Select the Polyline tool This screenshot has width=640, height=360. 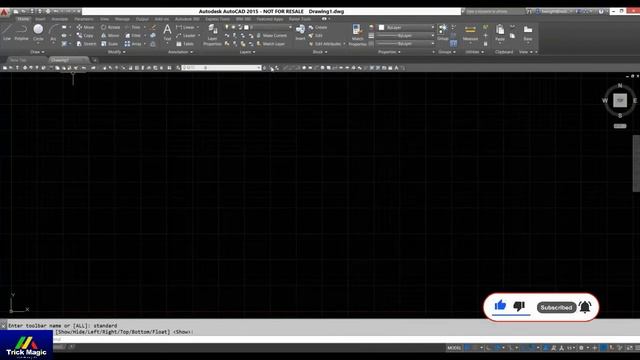click(21, 32)
